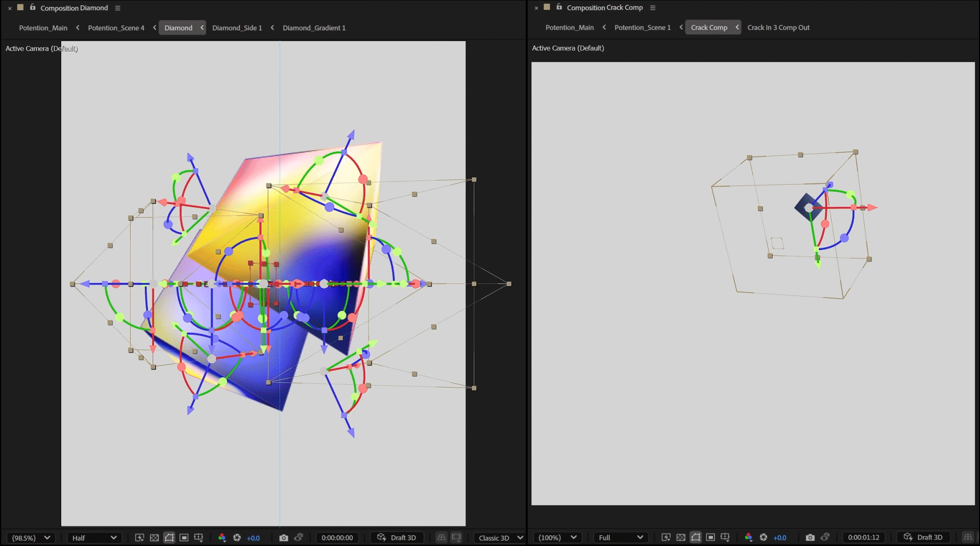Open the Classic 3D renderer dropdown
The height and width of the screenshot is (546, 980).
tap(500, 538)
